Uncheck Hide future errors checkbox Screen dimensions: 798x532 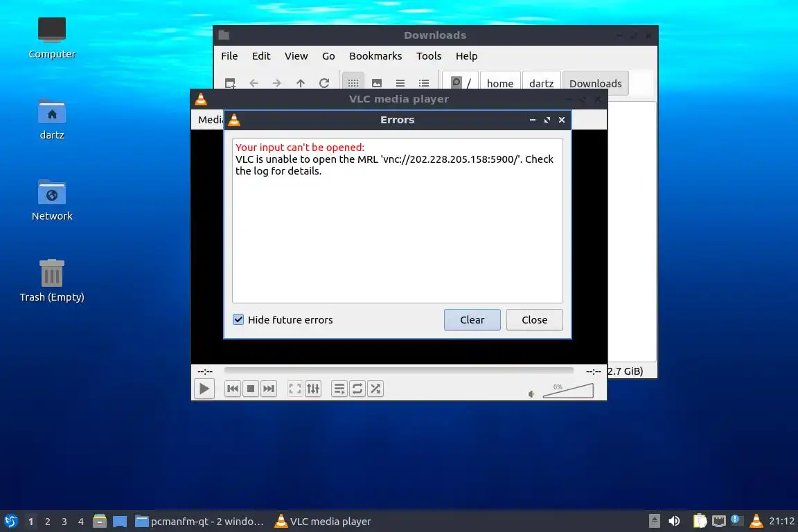(x=238, y=320)
